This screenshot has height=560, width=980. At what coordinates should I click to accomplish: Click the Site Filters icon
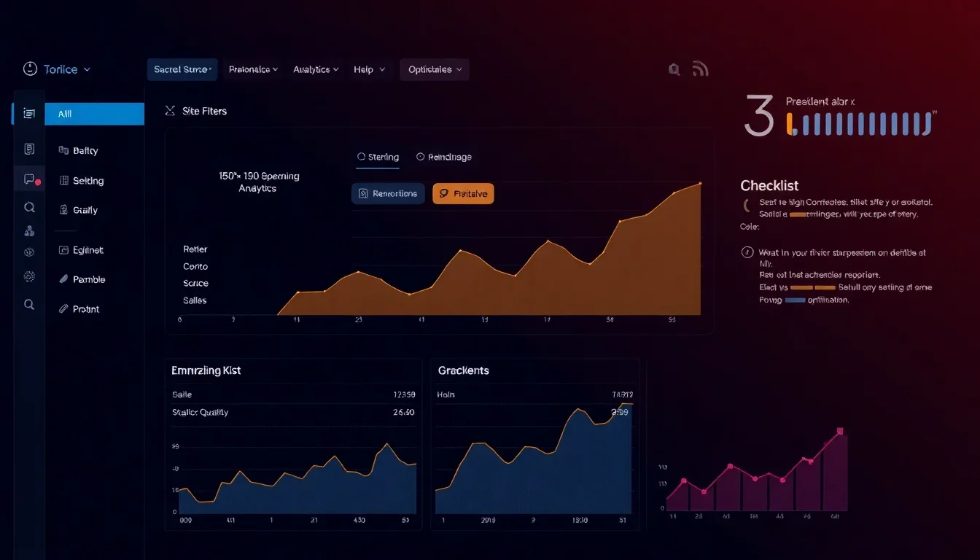(171, 111)
